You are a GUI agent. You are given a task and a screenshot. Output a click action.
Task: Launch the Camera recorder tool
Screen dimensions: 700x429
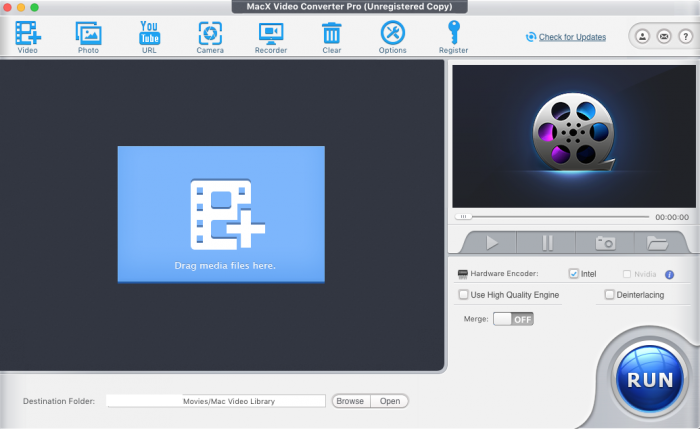pos(210,37)
